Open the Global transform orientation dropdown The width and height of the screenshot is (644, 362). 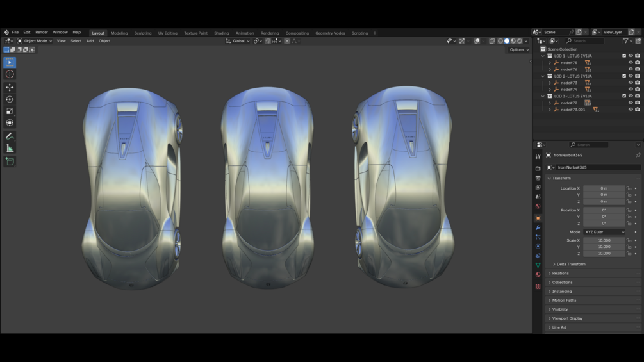pos(238,41)
